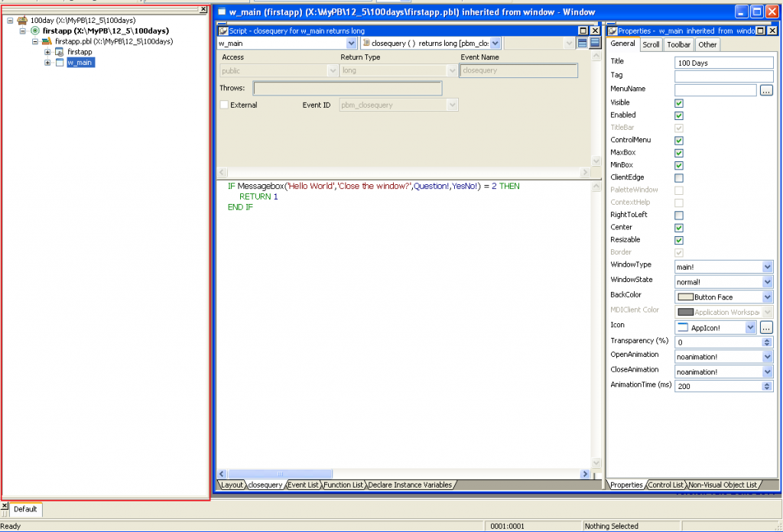Expand the firstapp application object node
The height and width of the screenshot is (532, 783).
pyautogui.click(x=47, y=52)
